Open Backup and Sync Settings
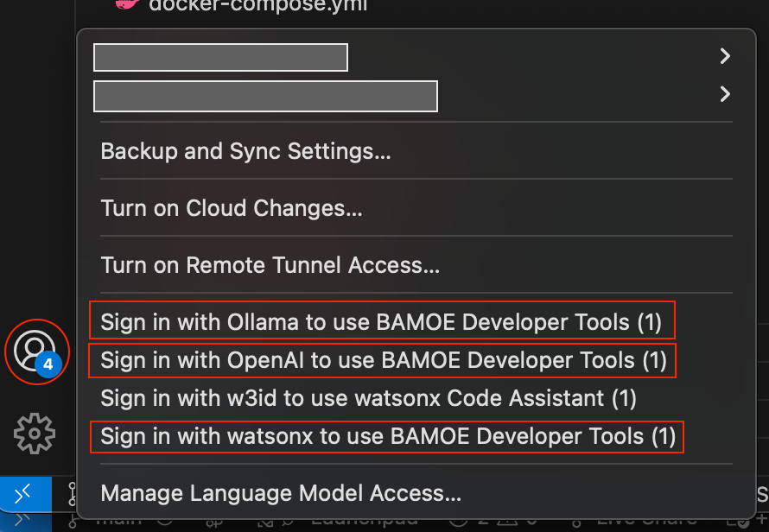The height and width of the screenshot is (532, 769). click(245, 151)
